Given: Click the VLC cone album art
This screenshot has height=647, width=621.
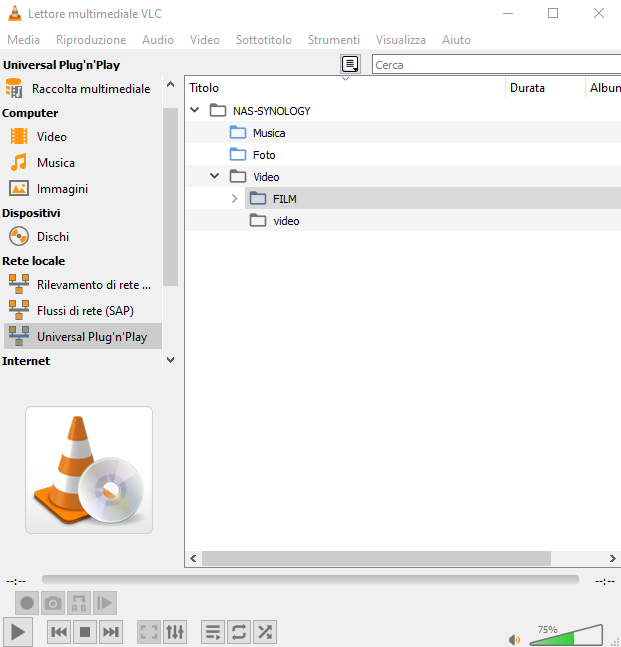Looking at the screenshot, I should (x=89, y=470).
